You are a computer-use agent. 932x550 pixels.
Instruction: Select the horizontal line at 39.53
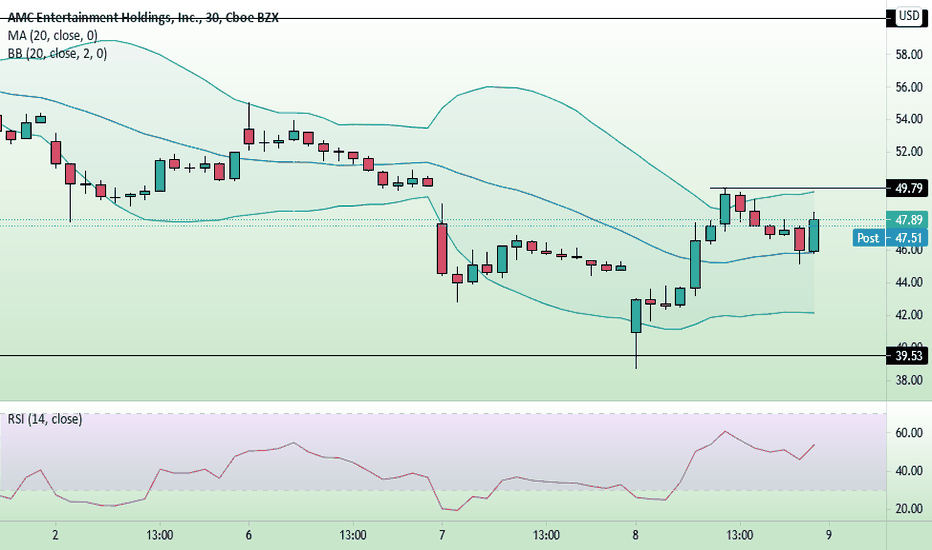point(443,356)
